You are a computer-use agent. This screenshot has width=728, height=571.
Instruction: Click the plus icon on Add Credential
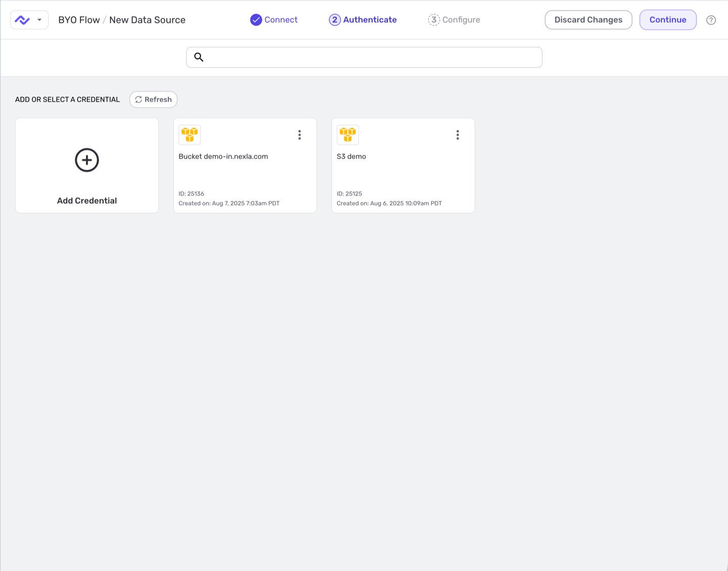coord(87,160)
